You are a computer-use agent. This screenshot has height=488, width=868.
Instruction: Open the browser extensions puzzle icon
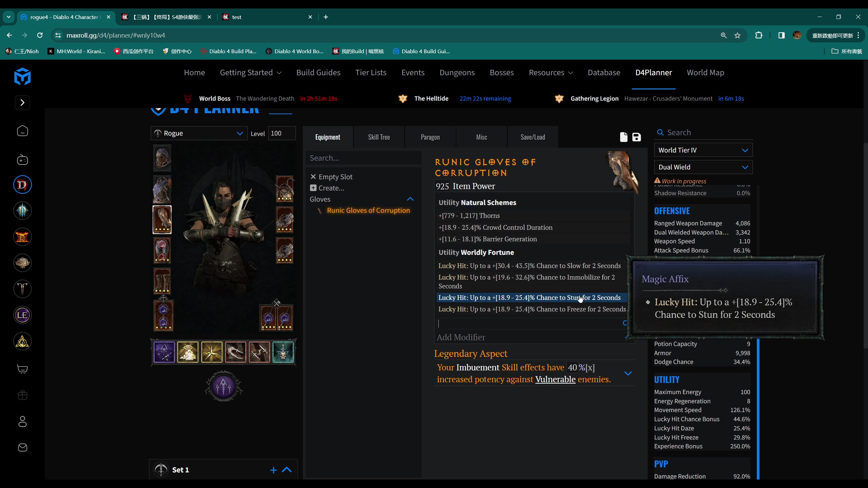[759, 35]
